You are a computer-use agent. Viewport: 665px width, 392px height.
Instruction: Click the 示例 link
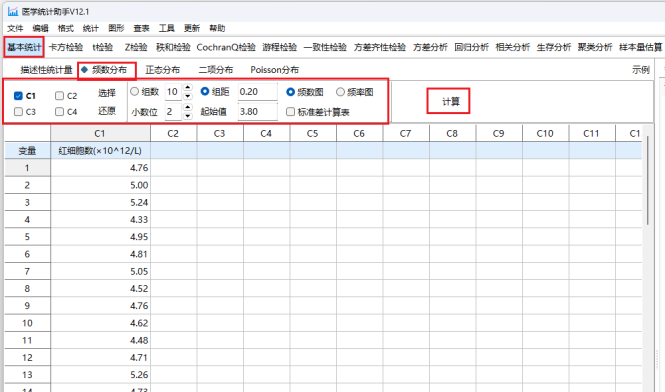(x=641, y=70)
